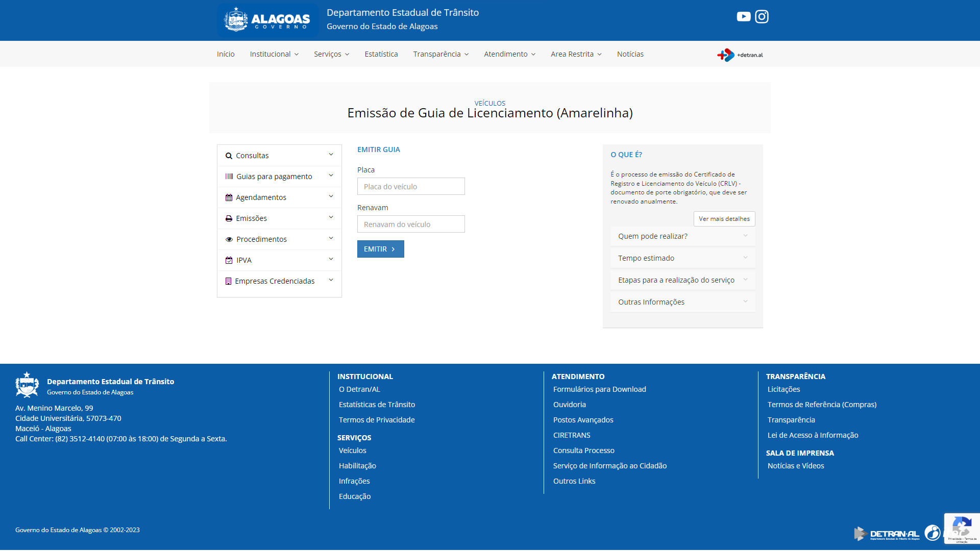Image resolution: width=980 pixels, height=551 pixels.
Task: Go to the Início menu item
Action: pyautogui.click(x=226, y=54)
